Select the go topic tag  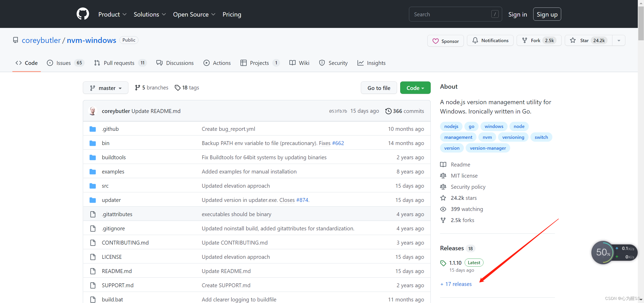(471, 126)
